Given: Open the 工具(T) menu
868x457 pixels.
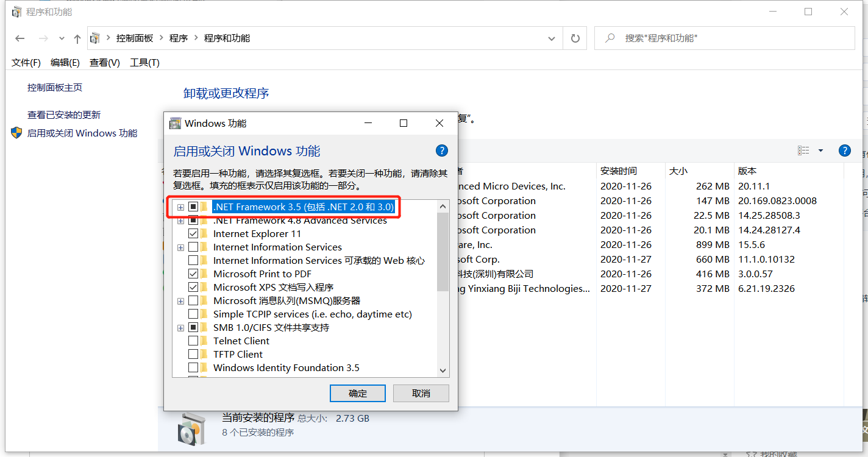Looking at the screenshot, I should 144,63.
